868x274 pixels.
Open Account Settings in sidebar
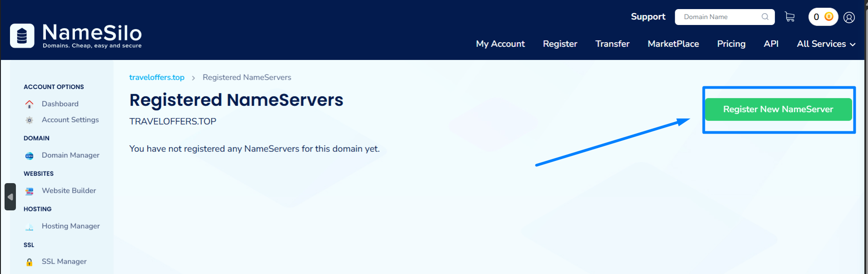[70, 120]
